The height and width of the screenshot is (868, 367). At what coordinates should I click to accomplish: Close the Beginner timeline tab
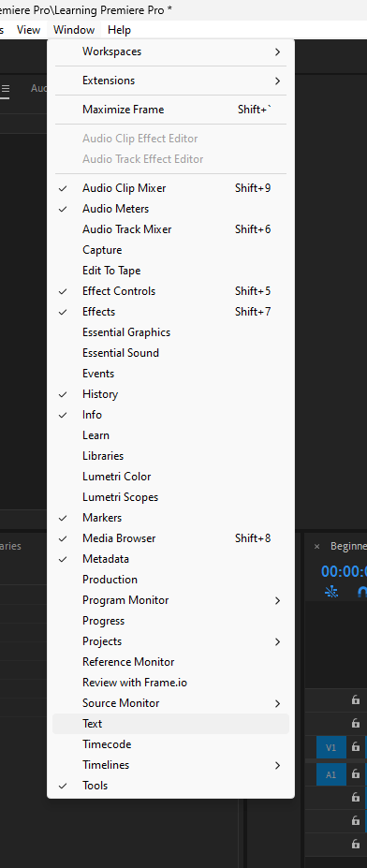point(317,547)
